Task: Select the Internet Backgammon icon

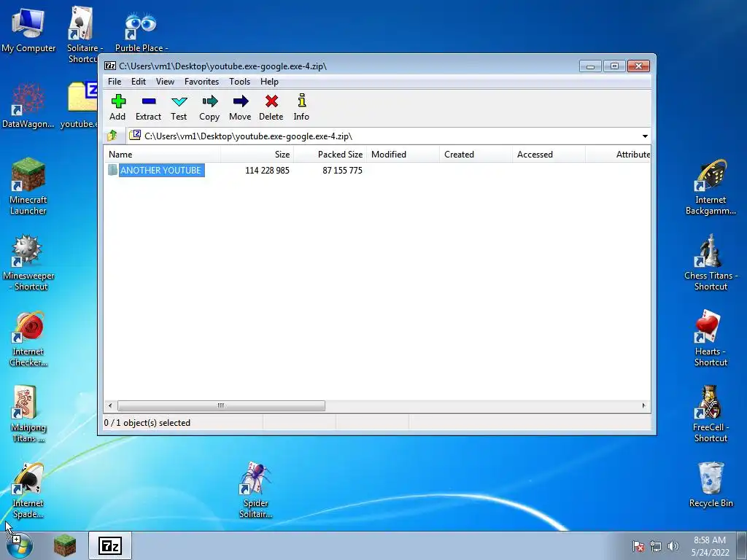Action: pos(711,187)
